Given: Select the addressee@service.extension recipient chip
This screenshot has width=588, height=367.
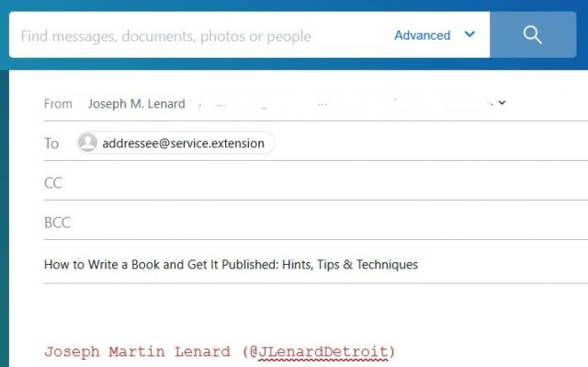Looking at the screenshot, I should (175, 143).
